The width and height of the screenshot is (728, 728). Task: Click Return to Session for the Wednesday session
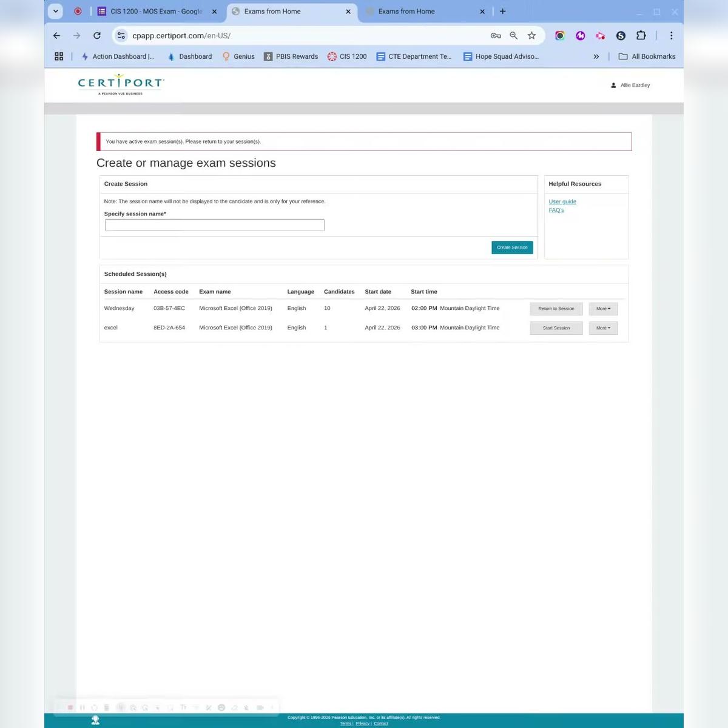click(556, 308)
